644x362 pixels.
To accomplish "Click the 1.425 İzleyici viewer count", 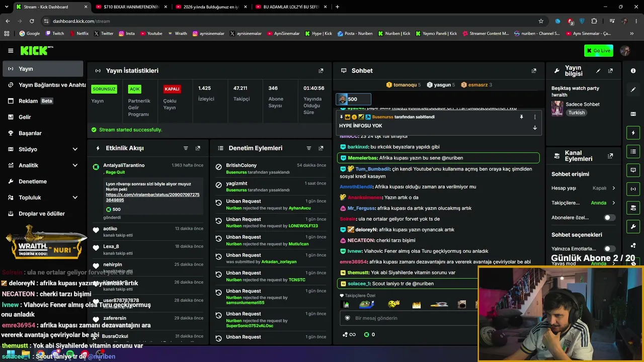I will point(206,94).
